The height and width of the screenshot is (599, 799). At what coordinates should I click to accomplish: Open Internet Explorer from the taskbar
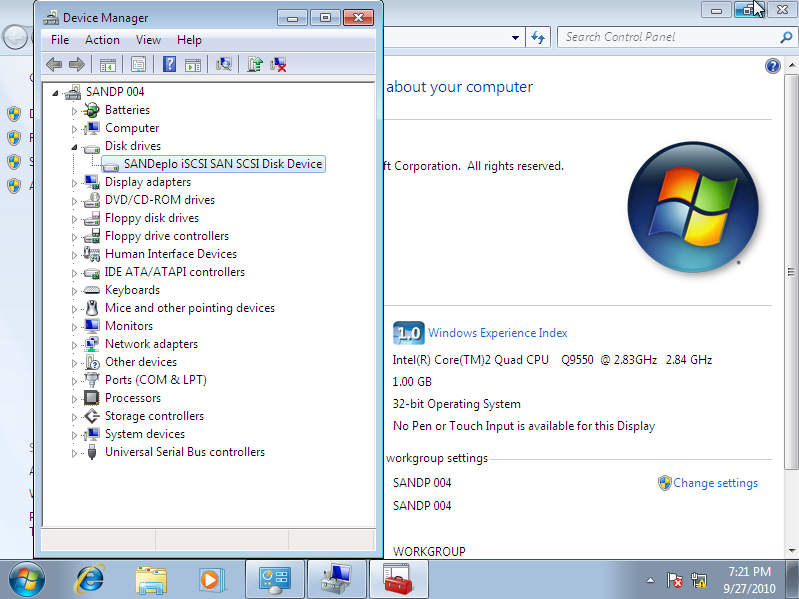89,580
